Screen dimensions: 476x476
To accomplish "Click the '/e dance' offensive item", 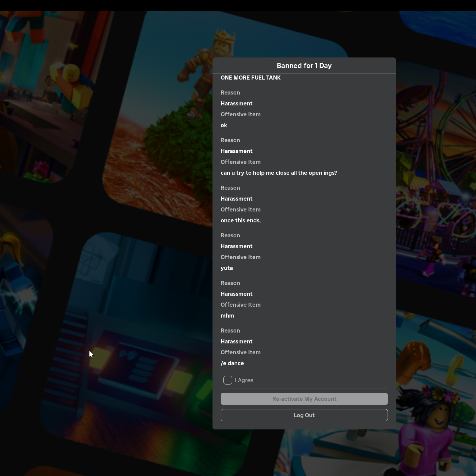I will (232, 363).
